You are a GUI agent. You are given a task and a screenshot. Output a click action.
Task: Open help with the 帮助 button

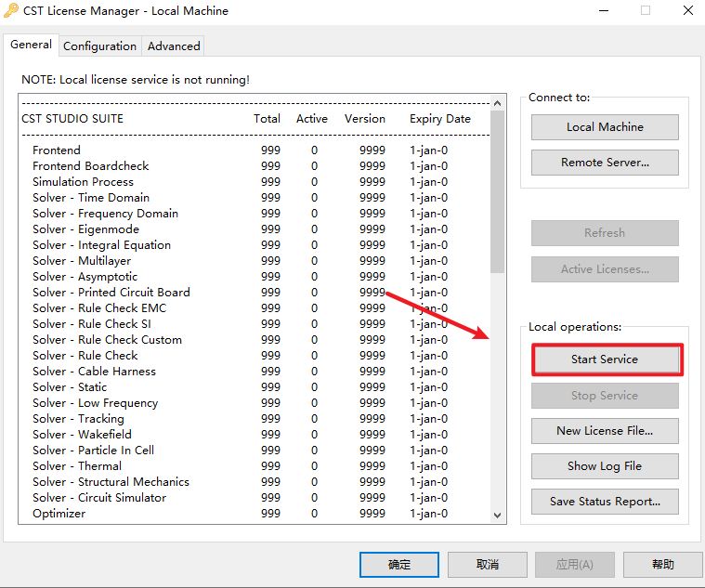(662, 564)
